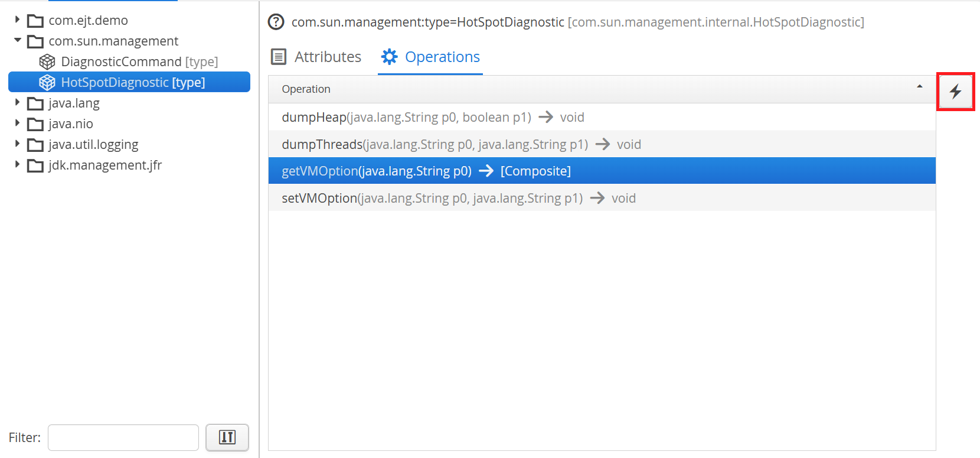Viewport: 980px width, 458px height.
Task: Click the com.ejt.demo folder icon
Action: (x=35, y=21)
